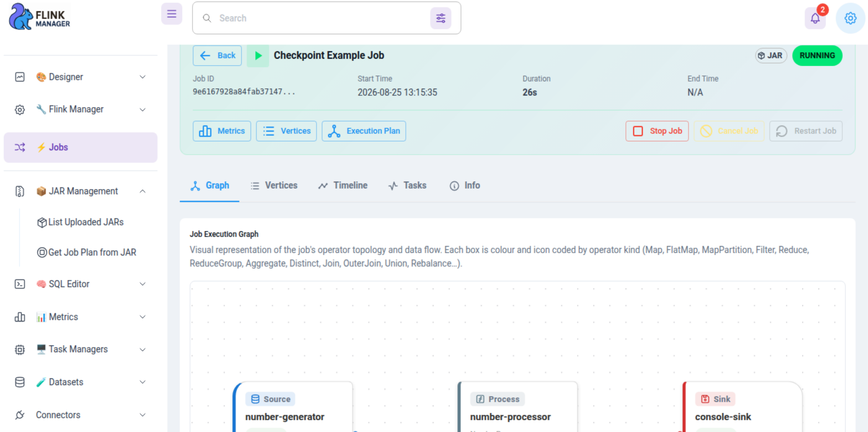Click the Checkpoint Example Job title
The height and width of the screenshot is (432, 868).
tap(329, 55)
